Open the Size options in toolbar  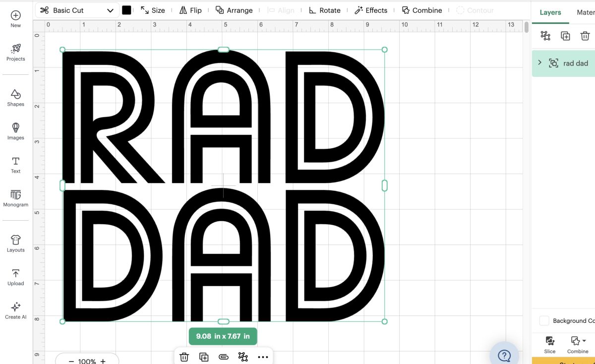pos(153,10)
